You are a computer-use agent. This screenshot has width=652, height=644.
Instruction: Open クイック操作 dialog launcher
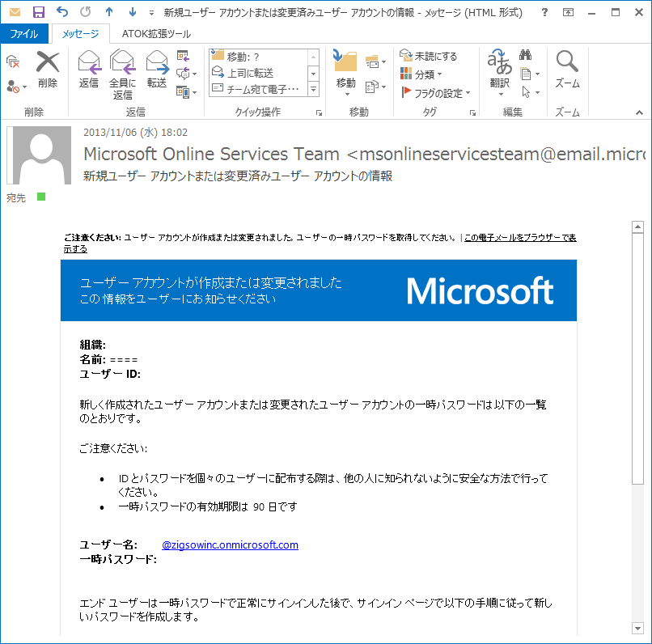[319, 112]
